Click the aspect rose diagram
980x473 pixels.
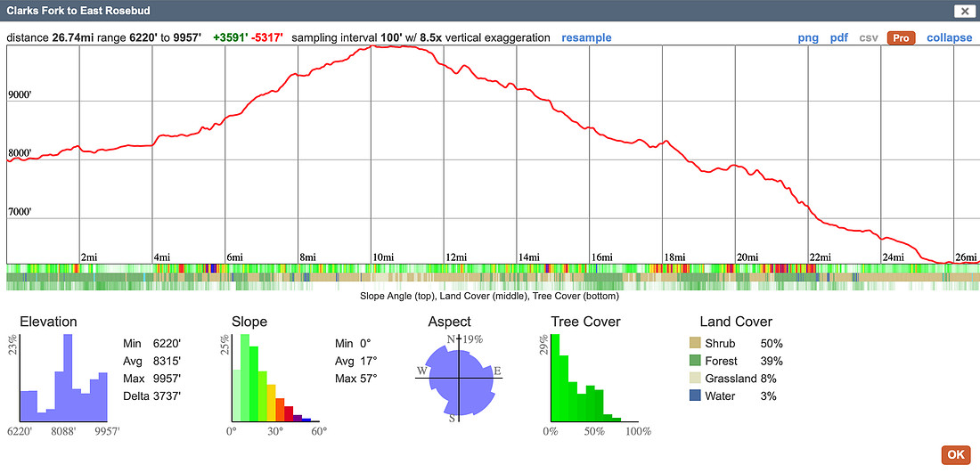[460, 378]
